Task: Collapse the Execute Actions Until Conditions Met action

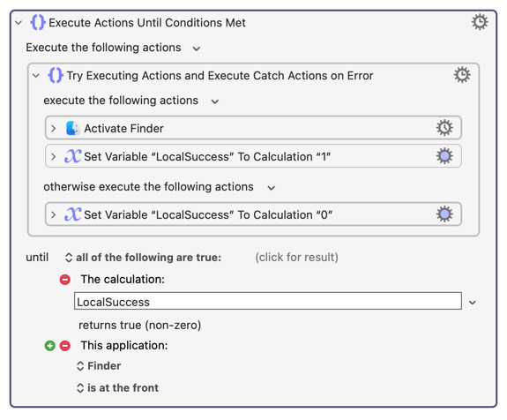Action: tap(19, 23)
